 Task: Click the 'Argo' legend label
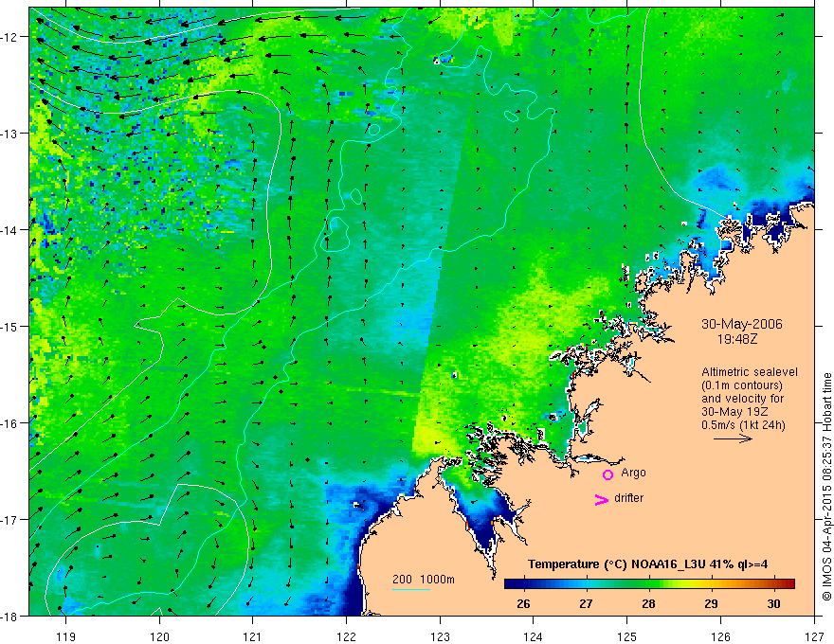[633, 473]
